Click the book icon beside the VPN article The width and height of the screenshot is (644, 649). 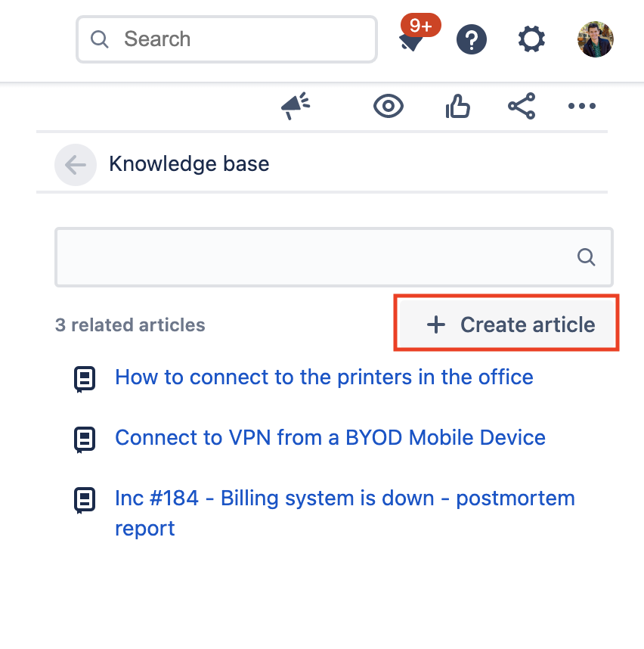85,437
